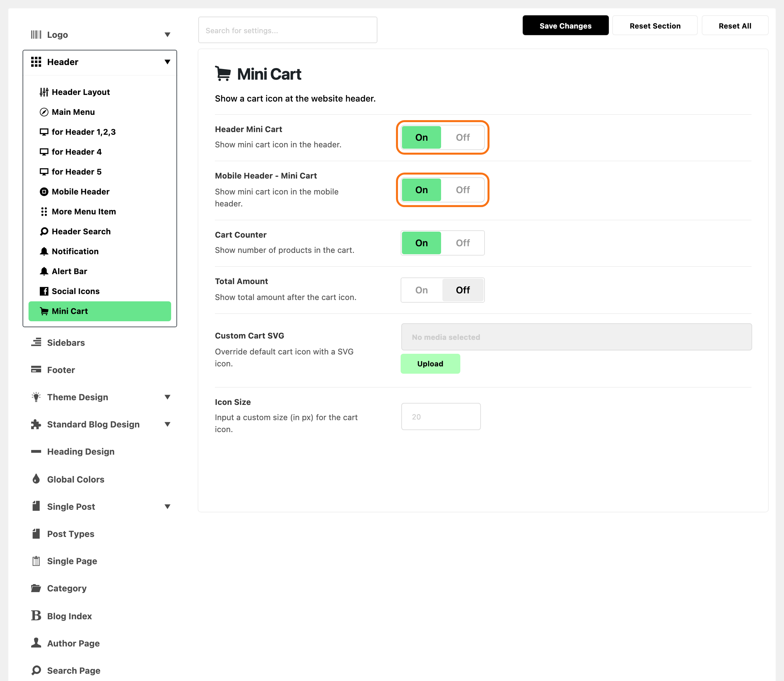
Task: Open the Alert Bar settings
Action: pos(100,271)
